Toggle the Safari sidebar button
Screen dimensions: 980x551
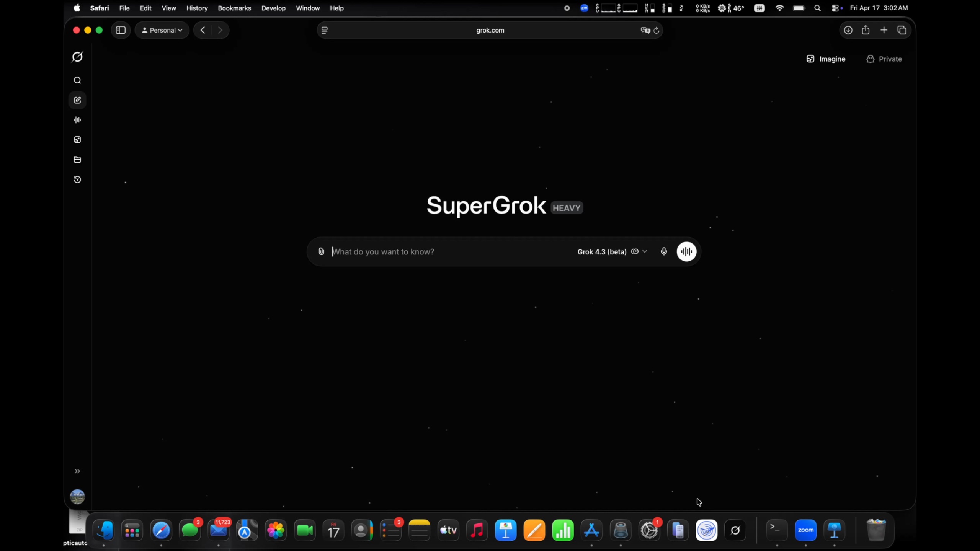click(121, 30)
